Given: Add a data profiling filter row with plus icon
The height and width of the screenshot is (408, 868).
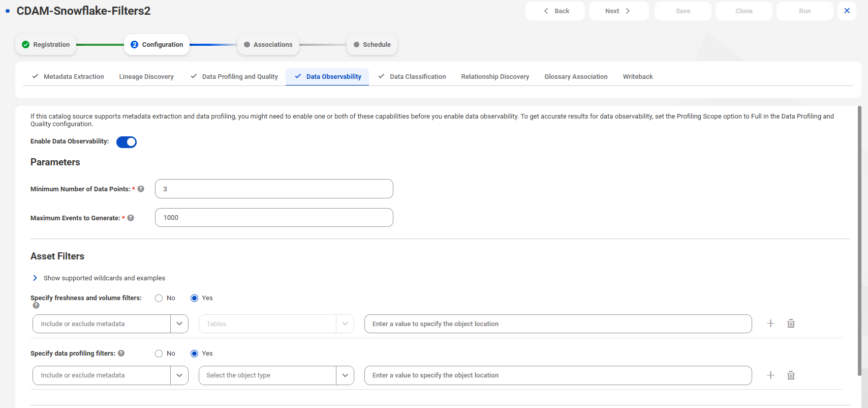Looking at the screenshot, I should (770, 375).
